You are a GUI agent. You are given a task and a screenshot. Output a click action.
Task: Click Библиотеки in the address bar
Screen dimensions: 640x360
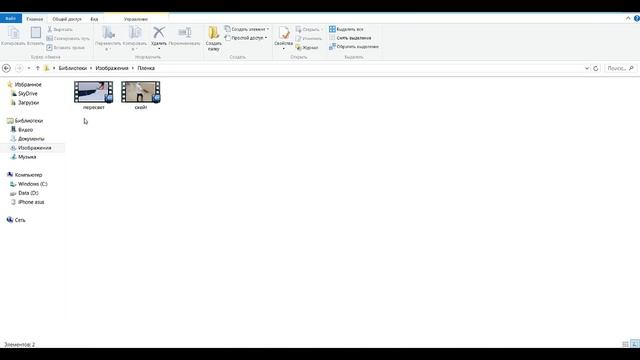[x=73, y=68]
